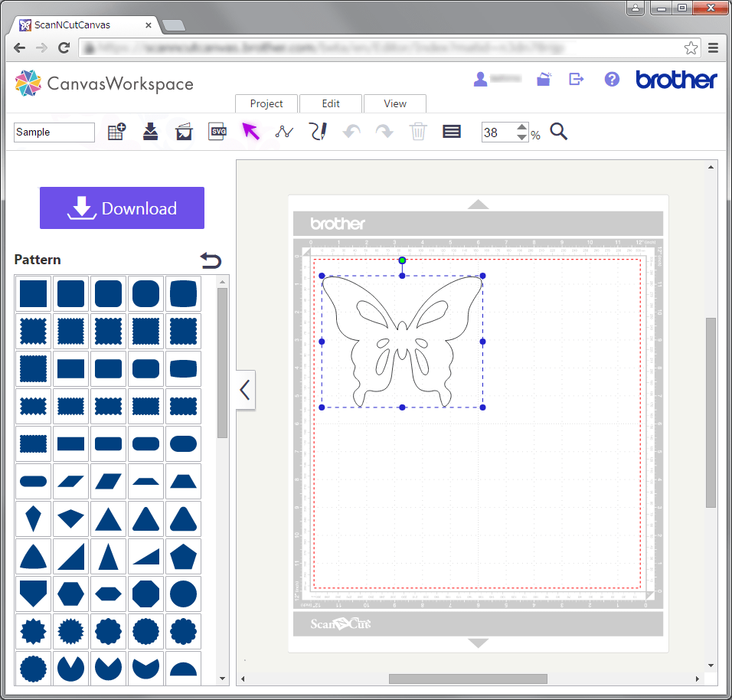This screenshot has height=700, width=732.
Task: Click the delete trash icon
Action: (417, 132)
